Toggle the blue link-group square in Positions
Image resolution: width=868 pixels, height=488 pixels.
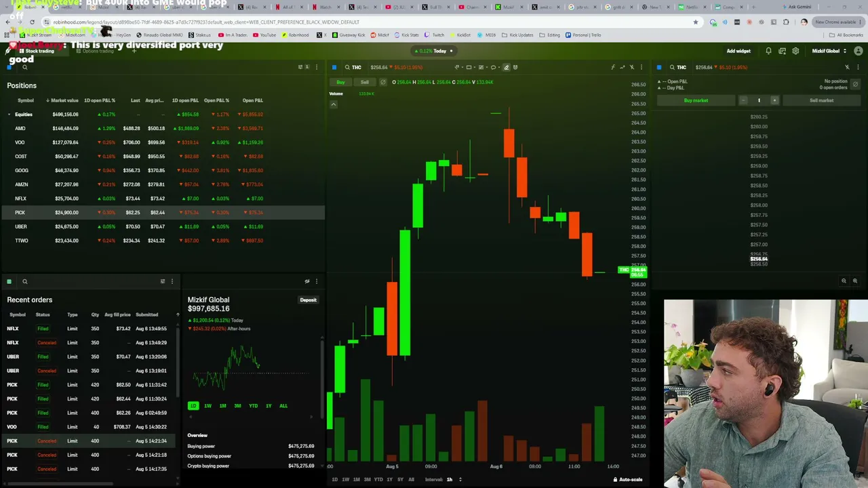click(x=9, y=67)
